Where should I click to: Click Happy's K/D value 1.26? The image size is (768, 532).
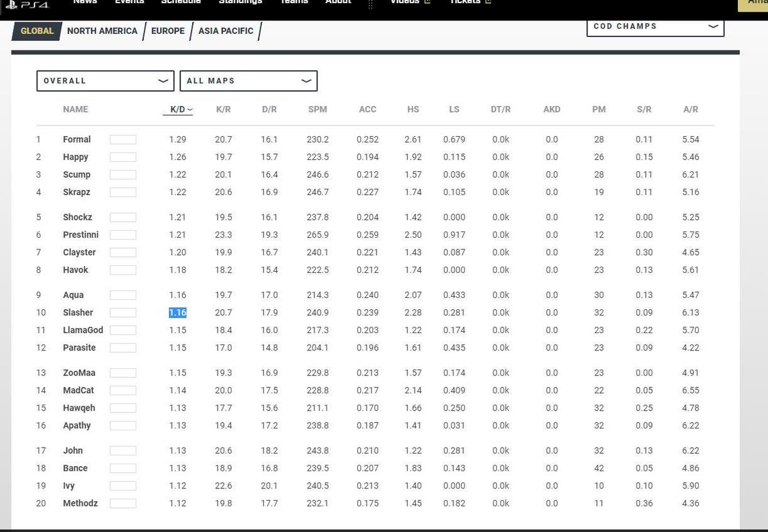click(x=178, y=157)
